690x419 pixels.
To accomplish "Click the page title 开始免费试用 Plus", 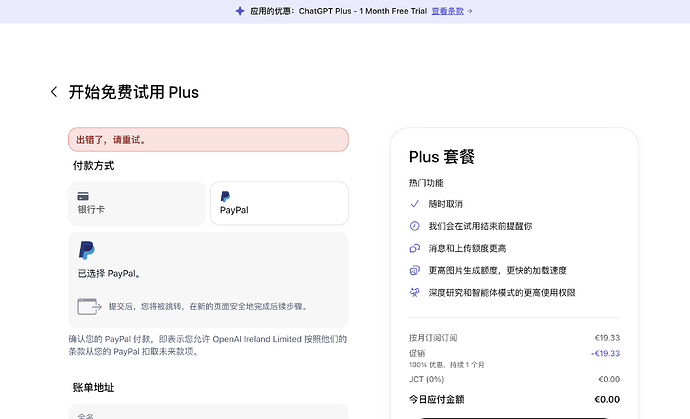I will pyautogui.click(x=134, y=92).
